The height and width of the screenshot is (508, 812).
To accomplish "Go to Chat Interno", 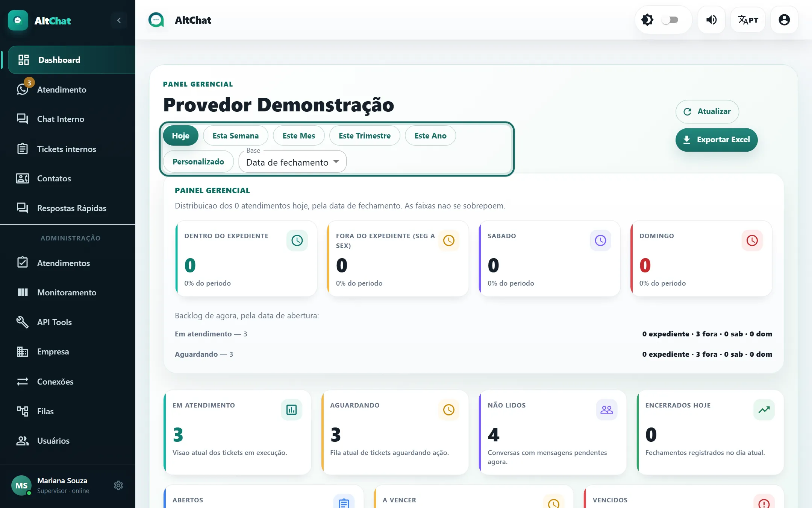I will (68, 119).
